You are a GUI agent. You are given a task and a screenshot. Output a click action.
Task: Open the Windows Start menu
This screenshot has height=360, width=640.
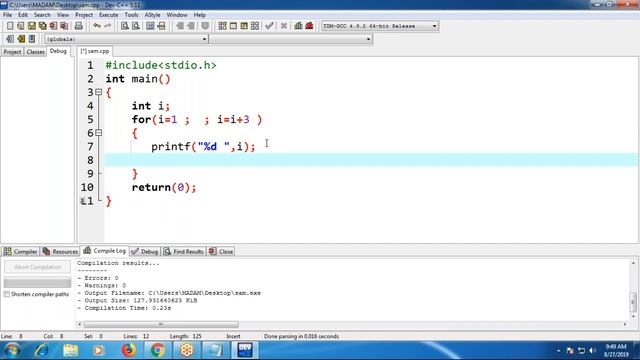point(12,350)
